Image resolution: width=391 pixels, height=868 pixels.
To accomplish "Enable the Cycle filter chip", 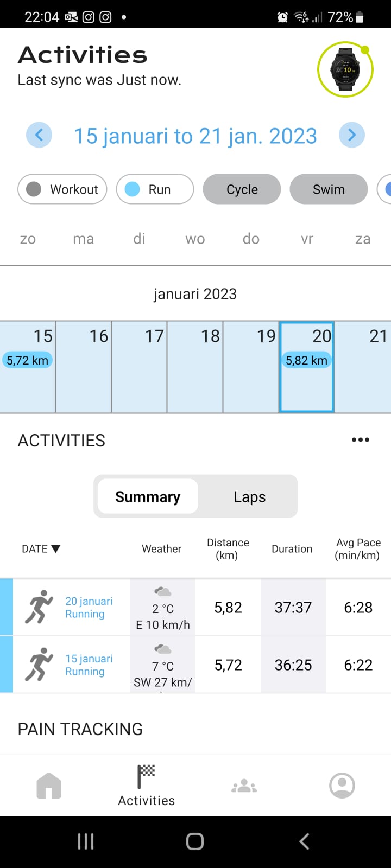I will pos(242,189).
